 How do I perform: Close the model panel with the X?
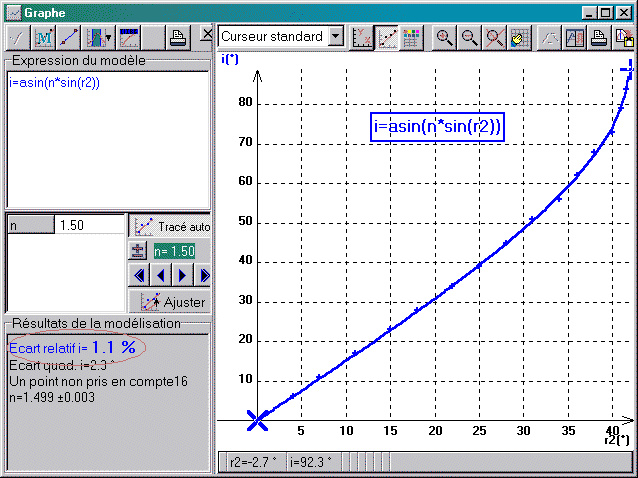206,35
